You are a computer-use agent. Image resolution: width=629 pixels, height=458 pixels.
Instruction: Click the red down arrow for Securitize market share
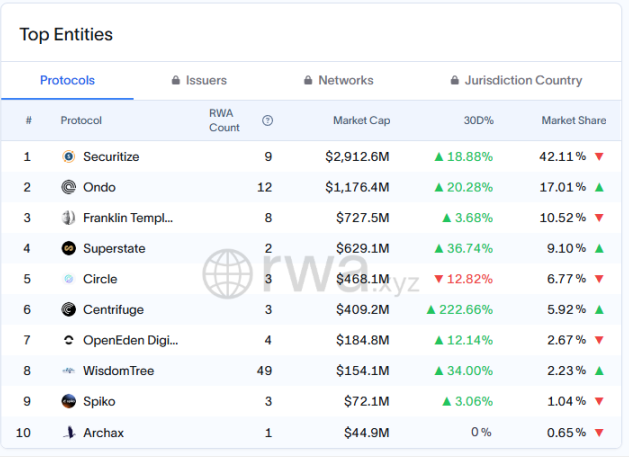pos(599,156)
